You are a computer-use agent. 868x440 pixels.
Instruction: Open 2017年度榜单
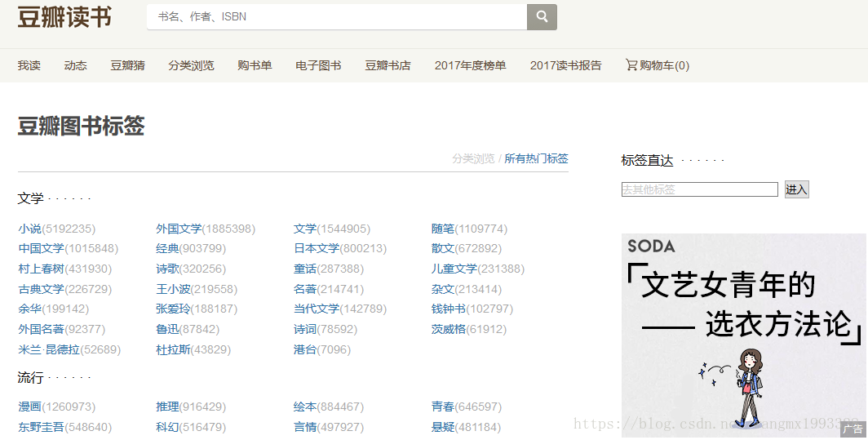[x=471, y=65]
